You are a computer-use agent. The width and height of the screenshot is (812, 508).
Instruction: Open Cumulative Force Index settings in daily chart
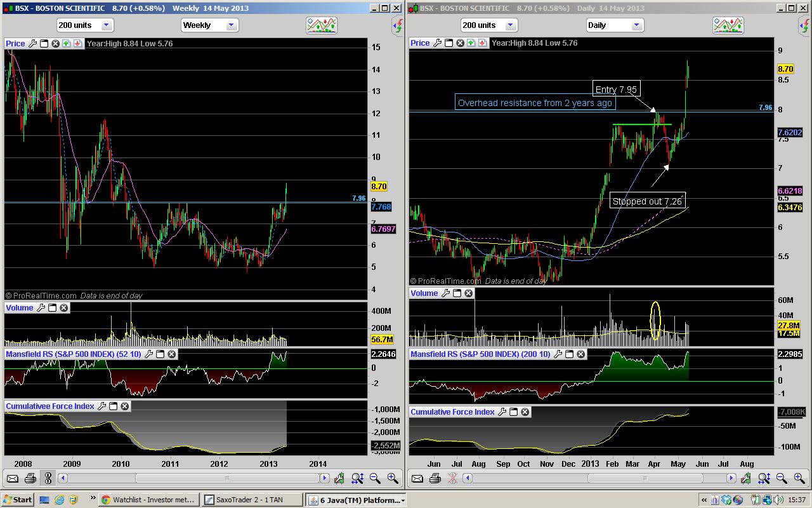[502, 411]
